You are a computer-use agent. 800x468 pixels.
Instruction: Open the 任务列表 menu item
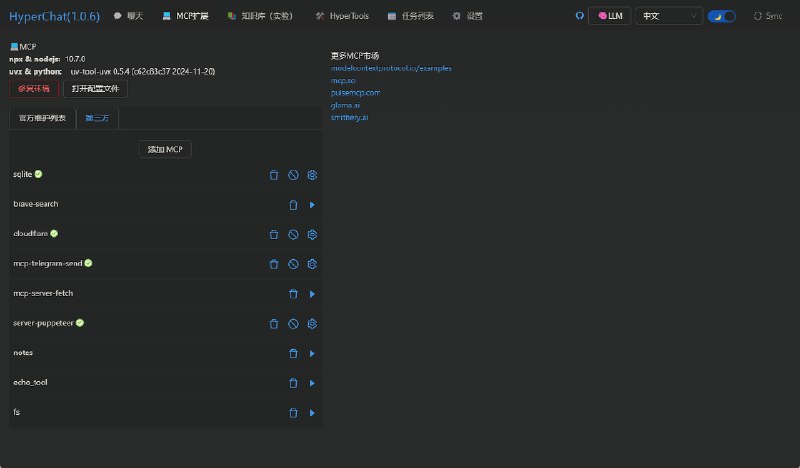tap(410, 16)
